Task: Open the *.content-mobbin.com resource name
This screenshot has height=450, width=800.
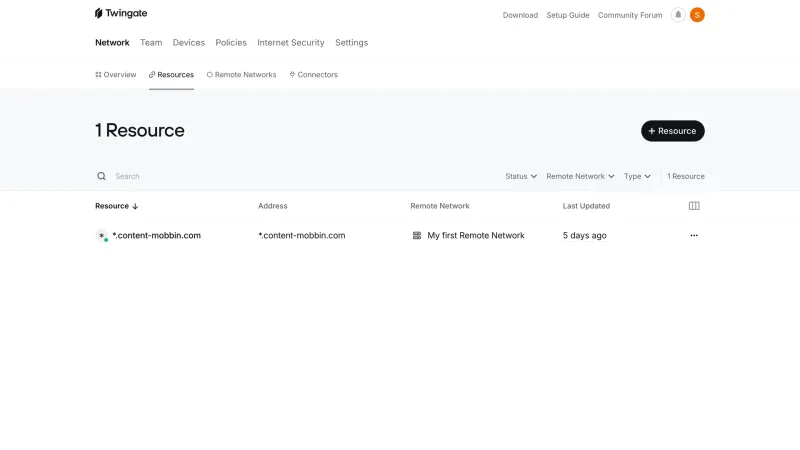Action: coord(156,235)
